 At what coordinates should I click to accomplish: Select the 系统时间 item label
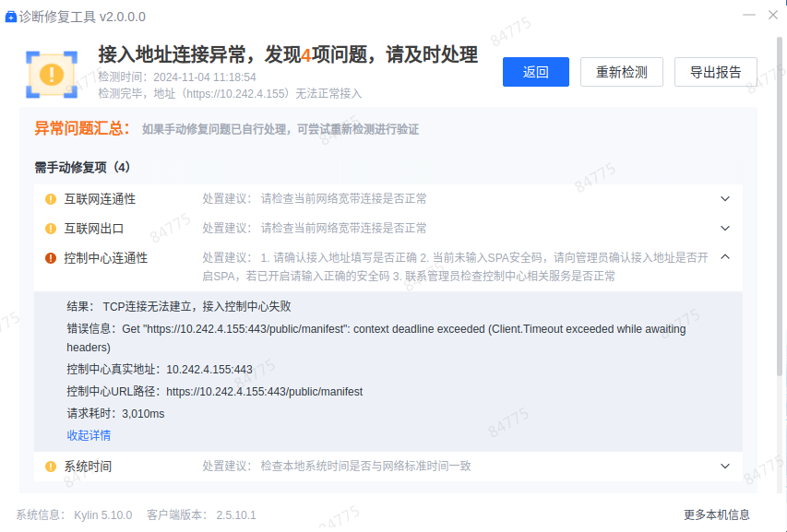coord(88,467)
